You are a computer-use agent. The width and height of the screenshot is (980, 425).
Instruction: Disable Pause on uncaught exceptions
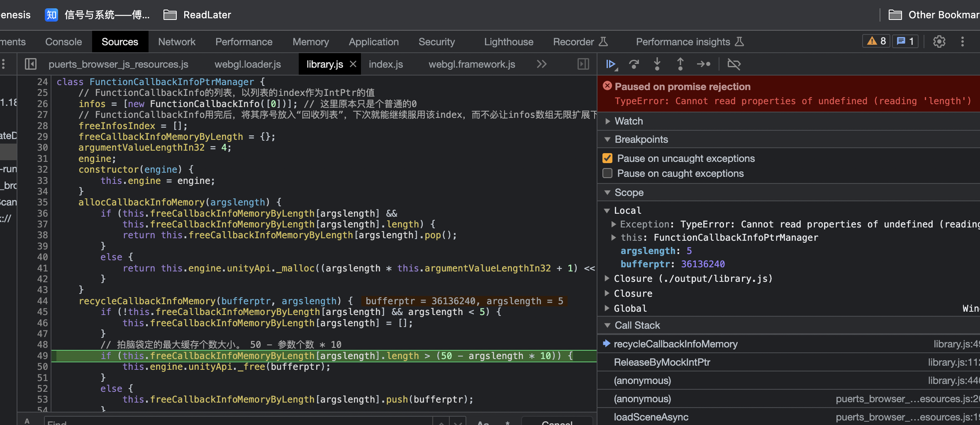607,158
